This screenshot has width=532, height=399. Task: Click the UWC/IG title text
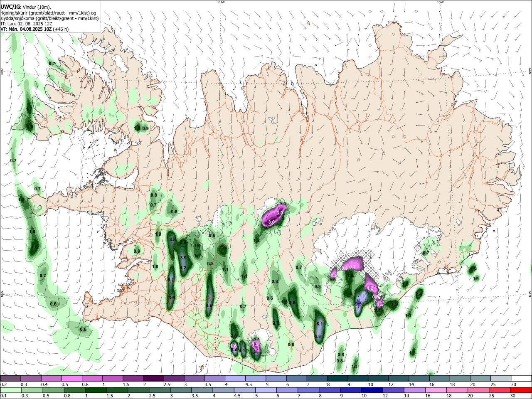[10, 7]
